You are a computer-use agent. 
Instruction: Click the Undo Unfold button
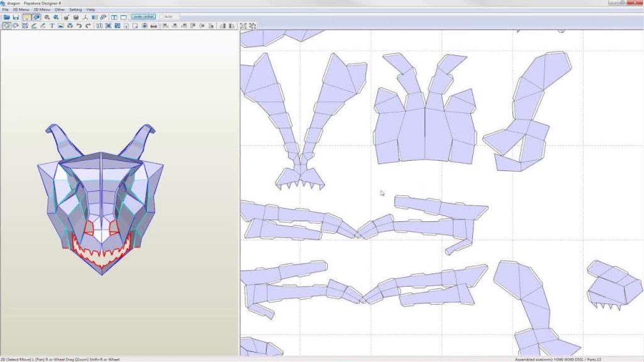point(144,16)
